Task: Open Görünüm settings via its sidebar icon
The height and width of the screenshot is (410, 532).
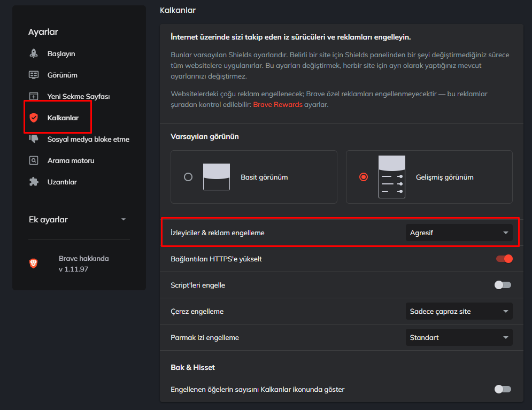Action: [x=33, y=75]
